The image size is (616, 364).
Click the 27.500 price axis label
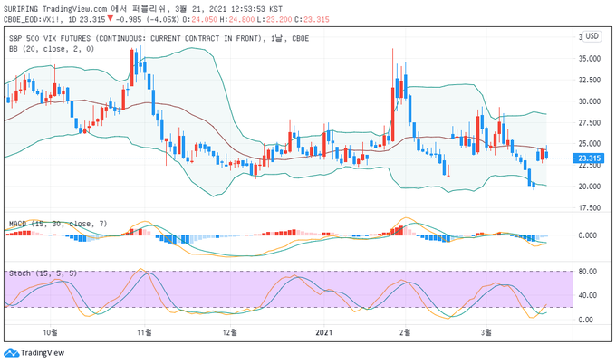pyautogui.click(x=590, y=123)
